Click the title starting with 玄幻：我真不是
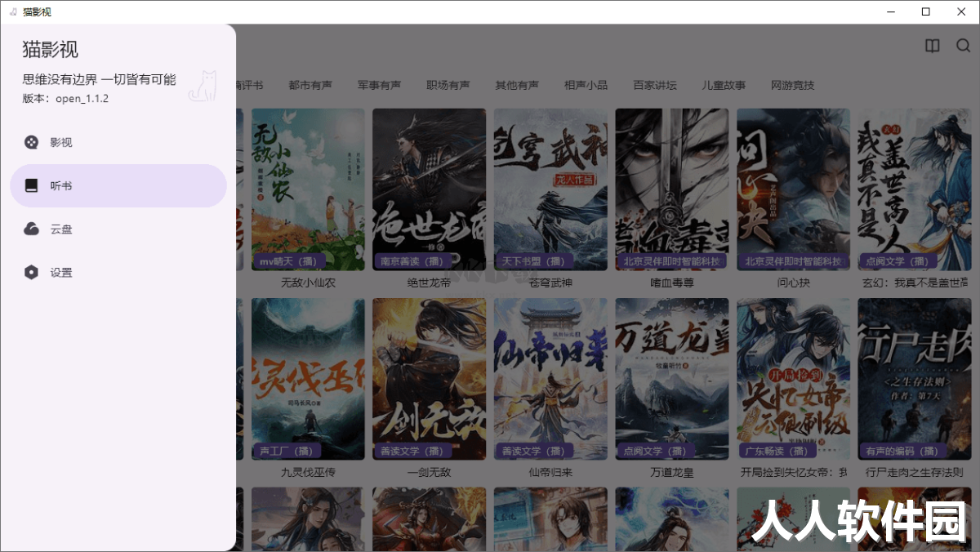This screenshot has height=552, width=980. 915,283
